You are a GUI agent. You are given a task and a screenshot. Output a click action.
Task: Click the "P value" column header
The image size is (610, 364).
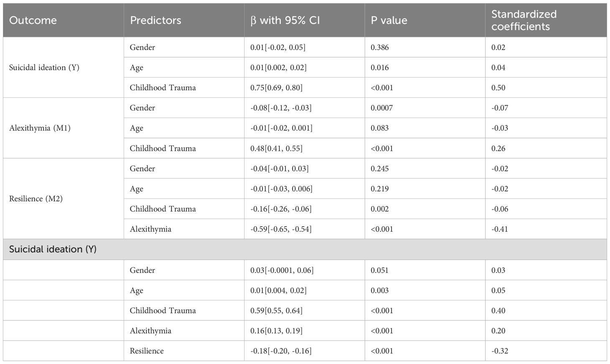[x=389, y=20]
